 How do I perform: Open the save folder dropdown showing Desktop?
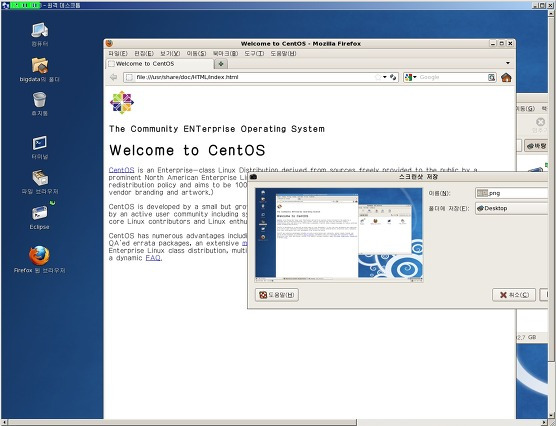coord(512,208)
